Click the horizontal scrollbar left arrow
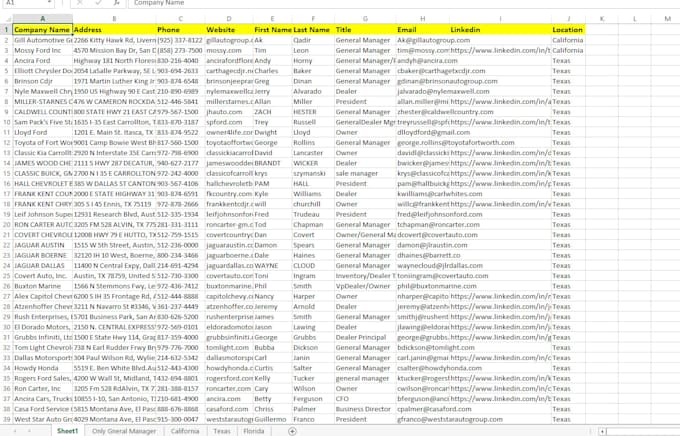This screenshot has height=436, width=680. click(602, 431)
